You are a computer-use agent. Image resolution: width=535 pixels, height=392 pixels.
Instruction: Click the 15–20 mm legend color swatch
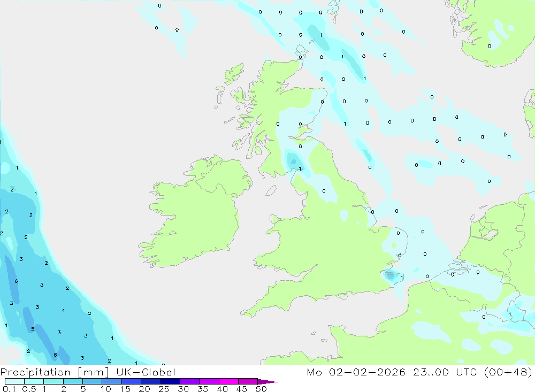click(x=132, y=381)
